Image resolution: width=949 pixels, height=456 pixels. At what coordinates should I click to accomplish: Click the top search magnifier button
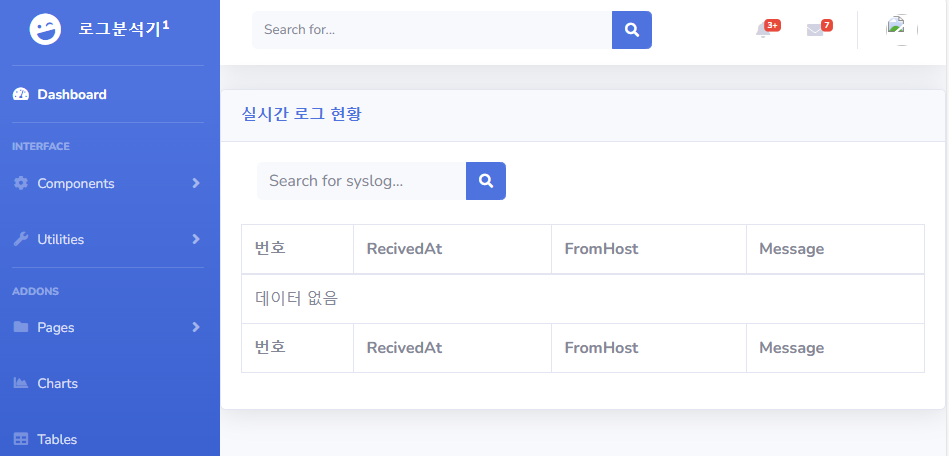coord(632,30)
